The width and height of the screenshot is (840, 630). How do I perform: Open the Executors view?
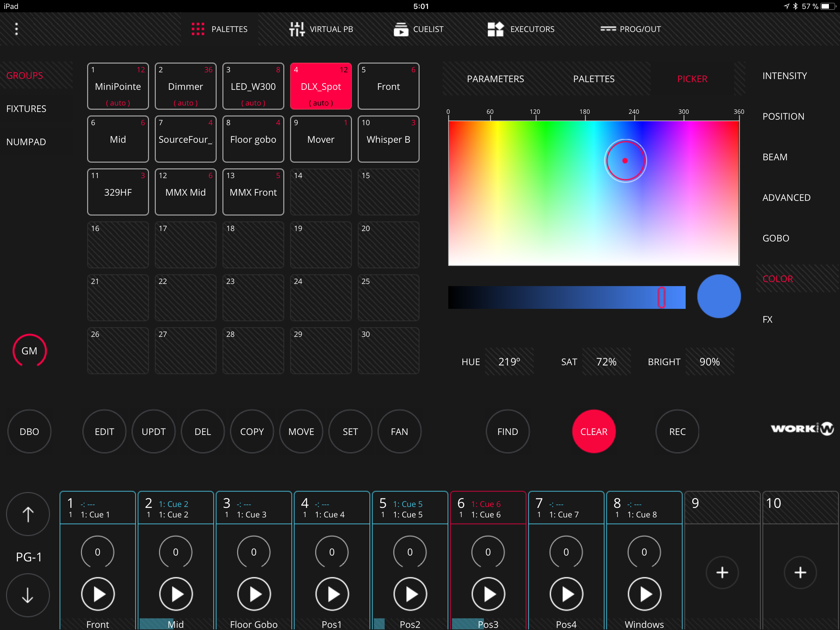click(x=521, y=29)
